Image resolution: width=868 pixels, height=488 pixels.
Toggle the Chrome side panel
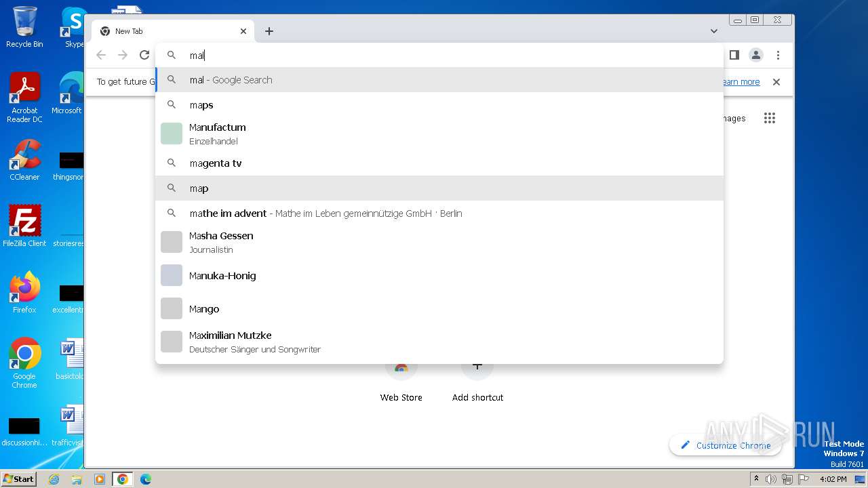click(734, 55)
